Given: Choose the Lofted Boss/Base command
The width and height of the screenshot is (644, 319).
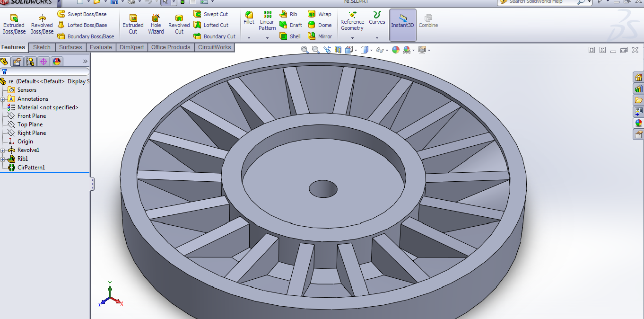Looking at the screenshot, I should 82,25.
